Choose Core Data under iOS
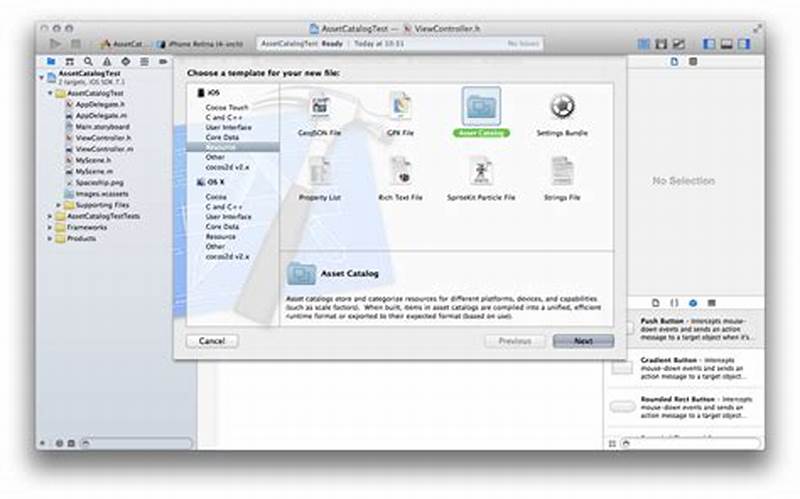This screenshot has width=800, height=499. point(222,137)
